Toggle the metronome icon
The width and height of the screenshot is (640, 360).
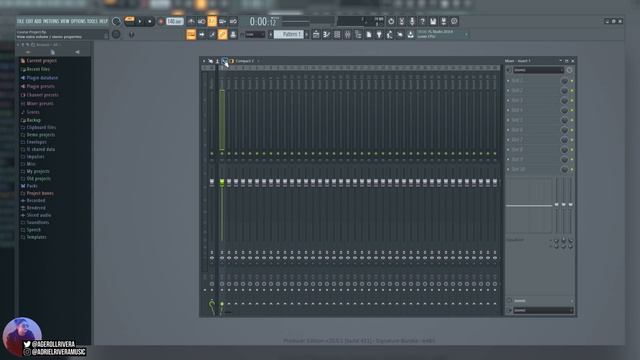point(191,21)
